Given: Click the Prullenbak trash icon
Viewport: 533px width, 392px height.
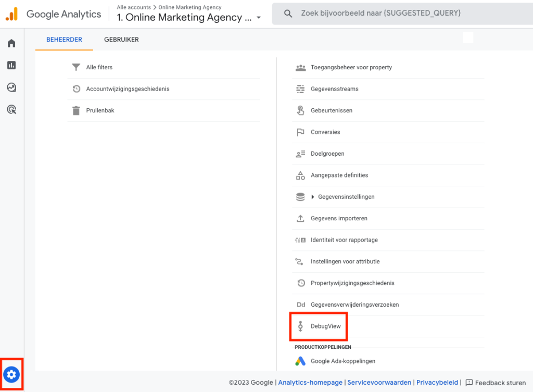Looking at the screenshot, I should coord(77,110).
